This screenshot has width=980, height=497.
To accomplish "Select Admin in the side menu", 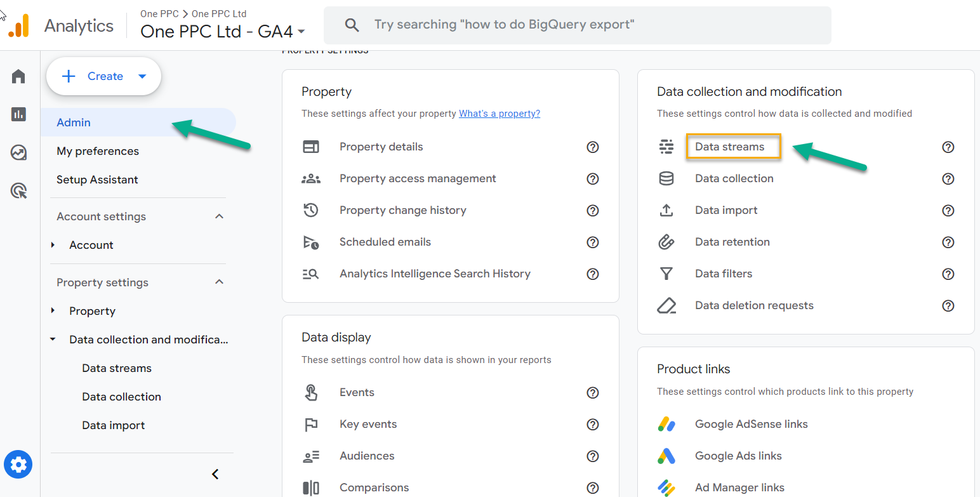I will (138, 123).
